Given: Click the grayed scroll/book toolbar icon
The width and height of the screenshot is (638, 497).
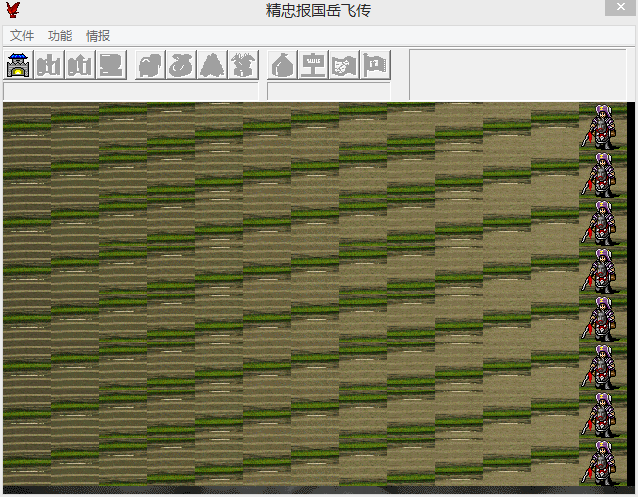Looking at the screenshot, I should [x=111, y=65].
